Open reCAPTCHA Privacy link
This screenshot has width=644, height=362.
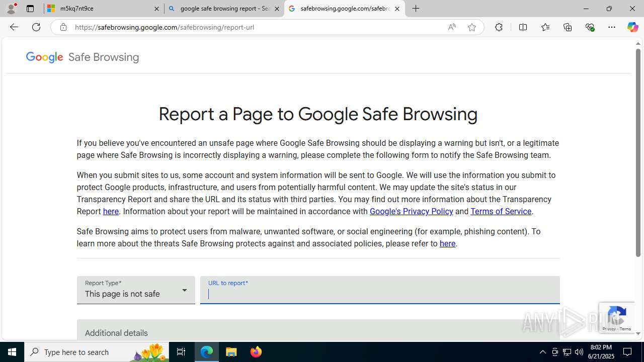(609, 329)
